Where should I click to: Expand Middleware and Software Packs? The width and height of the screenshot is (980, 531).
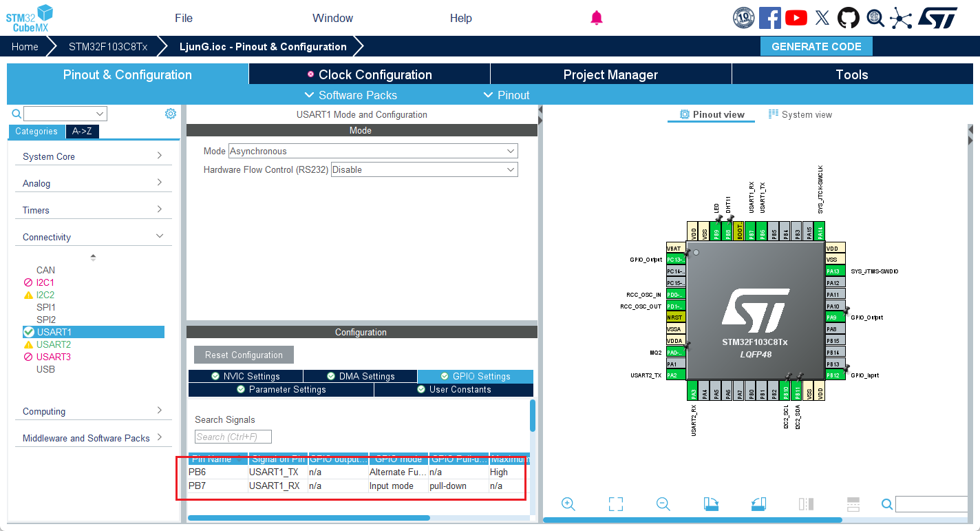[x=94, y=438]
